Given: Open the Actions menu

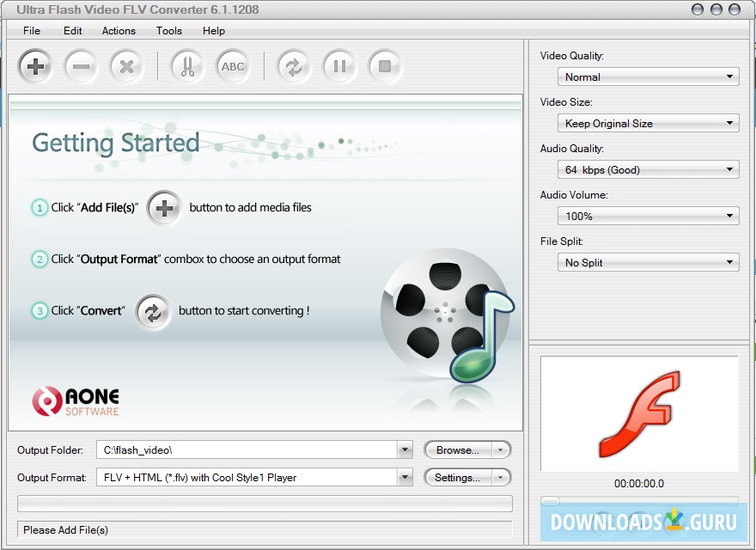Looking at the screenshot, I should 118,31.
